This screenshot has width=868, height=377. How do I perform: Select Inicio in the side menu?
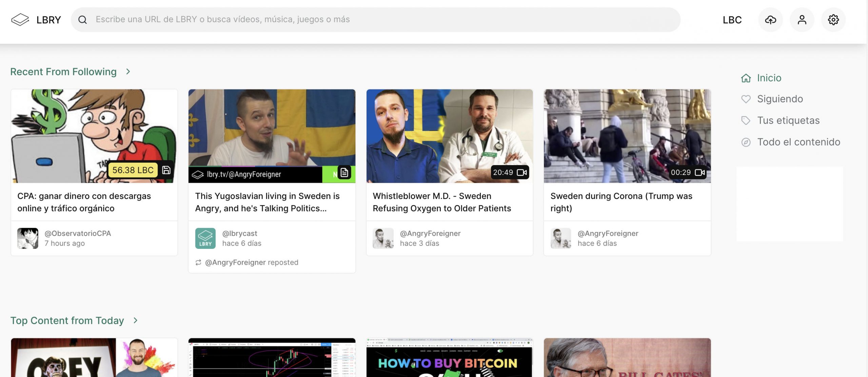[769, 78]
